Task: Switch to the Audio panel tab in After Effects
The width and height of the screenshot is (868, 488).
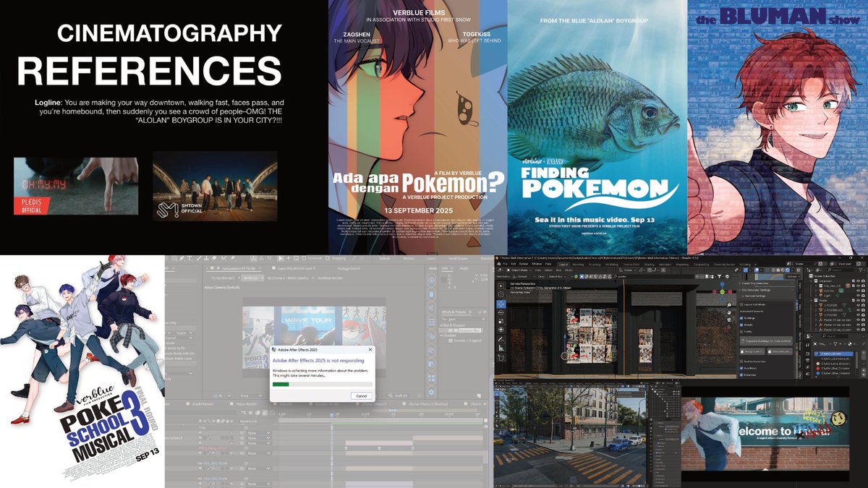Action: [x=464, y=268]
